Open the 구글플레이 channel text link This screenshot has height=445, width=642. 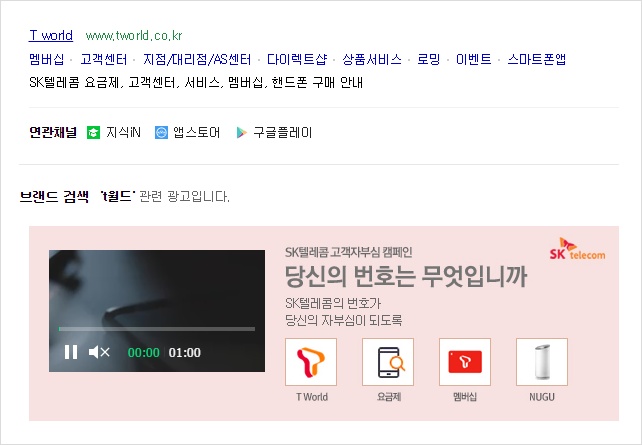283,133
